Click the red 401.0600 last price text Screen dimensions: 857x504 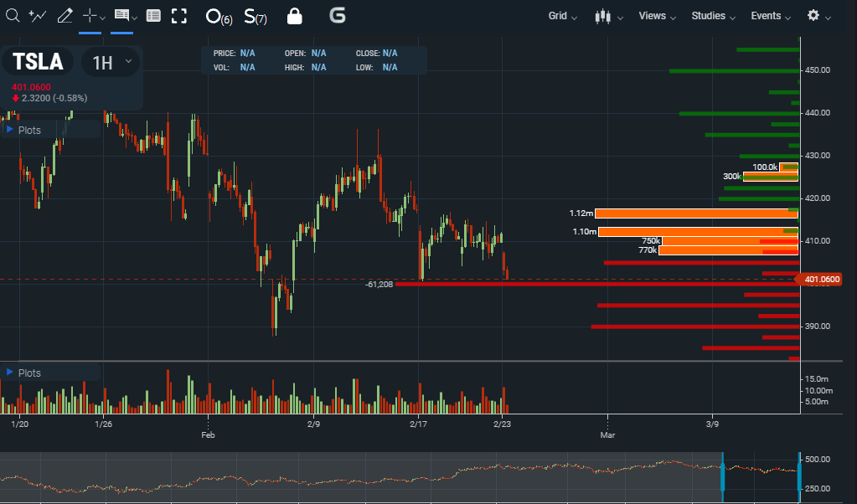tap(31, 87)
